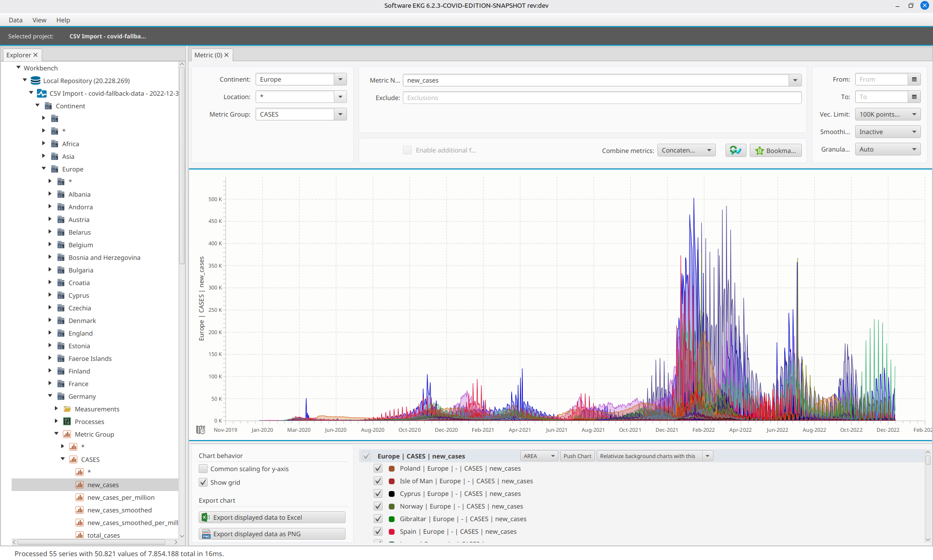
Task: Click the green refresh chart icon button
Action: point(735,151)
